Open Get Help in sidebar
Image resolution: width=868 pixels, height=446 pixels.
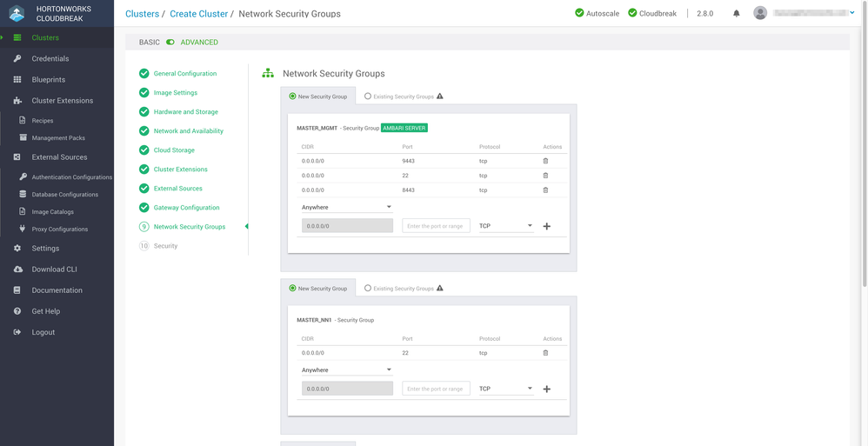(45, 311)
